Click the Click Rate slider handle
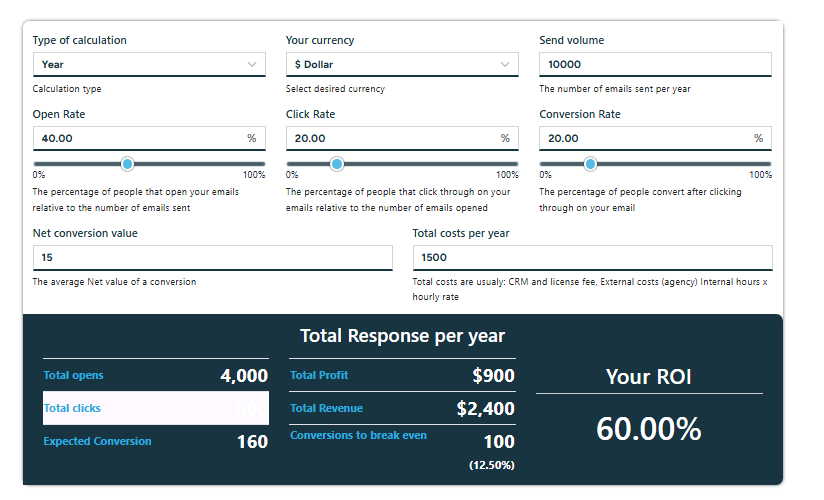 click(337, 164)
